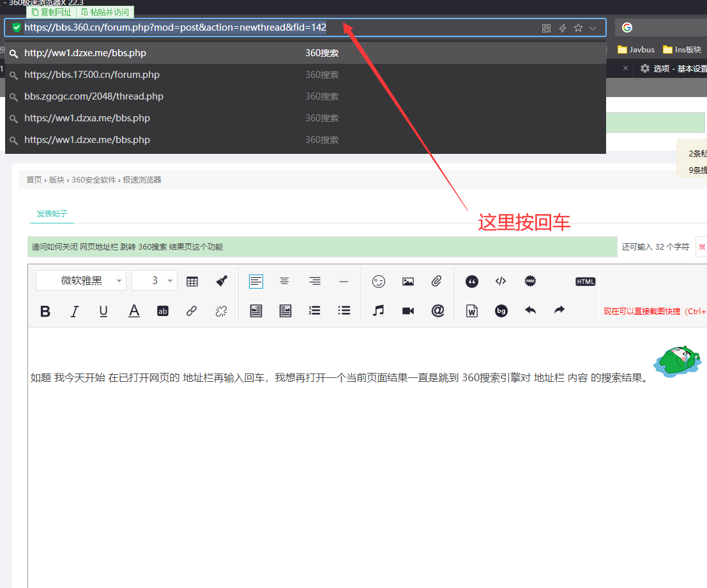Insert music with the note icon
This screenshot has height=588, width=707.
[x=379, y=310]
